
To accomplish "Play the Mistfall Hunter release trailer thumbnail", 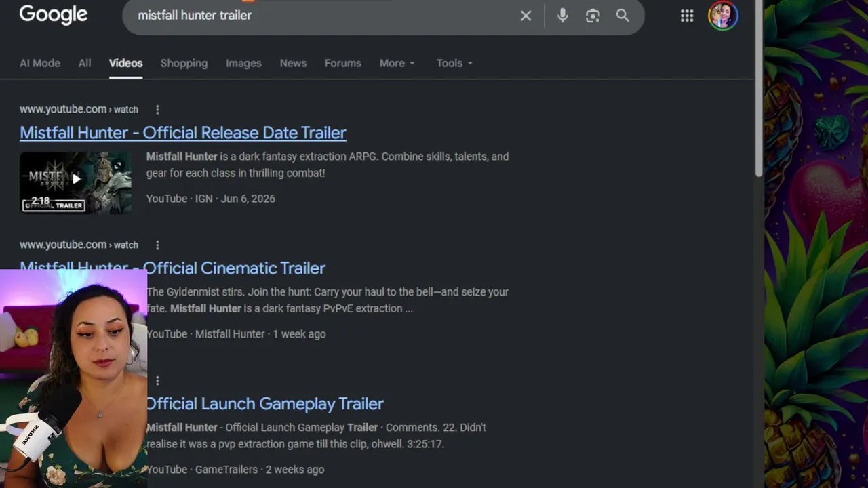I will (75, 182).
